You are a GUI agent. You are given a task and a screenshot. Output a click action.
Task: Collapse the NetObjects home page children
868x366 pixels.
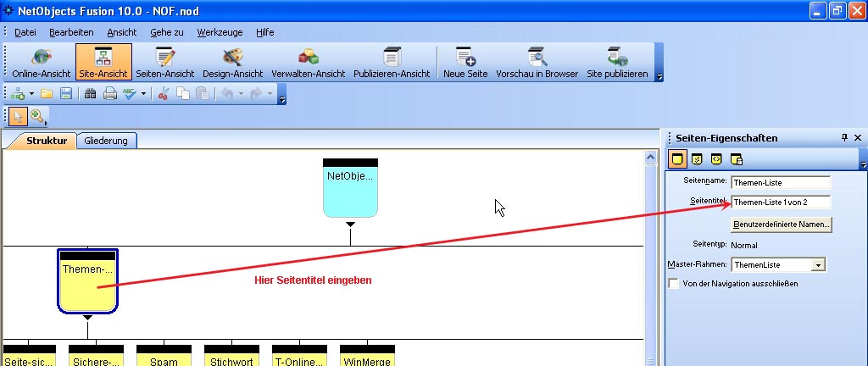point(350,225)
